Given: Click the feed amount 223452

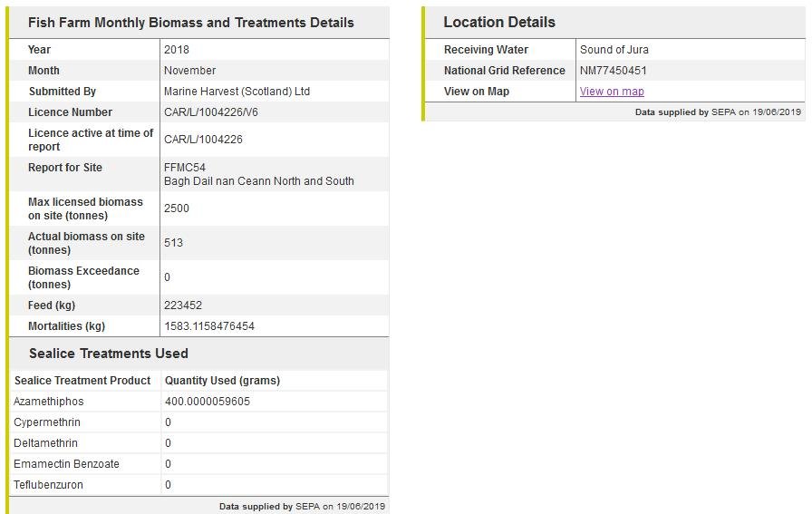Looking at the screenshot, I should [183, 305].
